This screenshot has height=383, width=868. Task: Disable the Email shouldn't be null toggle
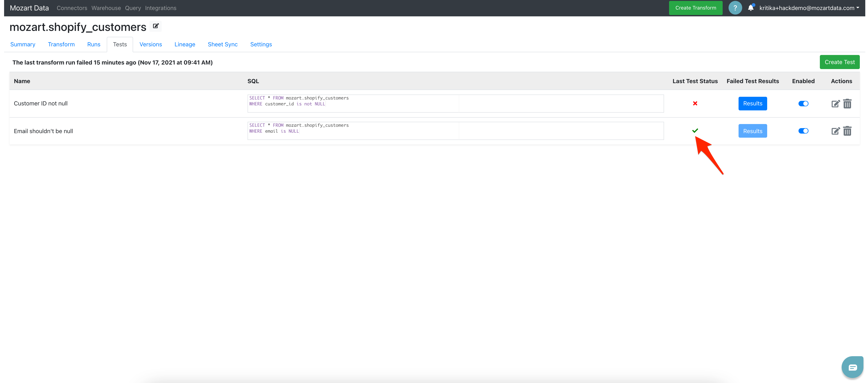(x=803, y=131)
